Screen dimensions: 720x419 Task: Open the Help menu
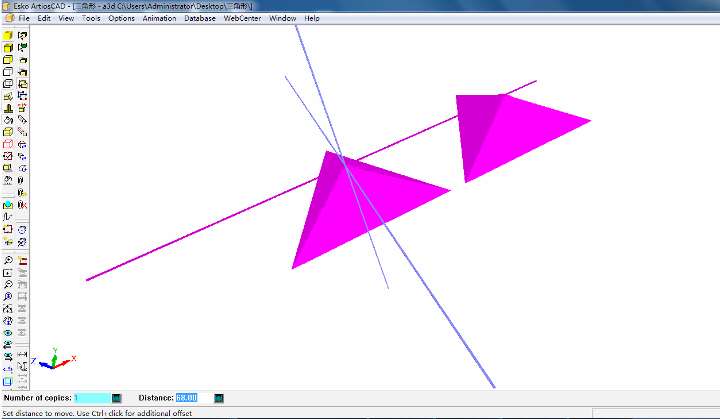(x=312, y=18)
